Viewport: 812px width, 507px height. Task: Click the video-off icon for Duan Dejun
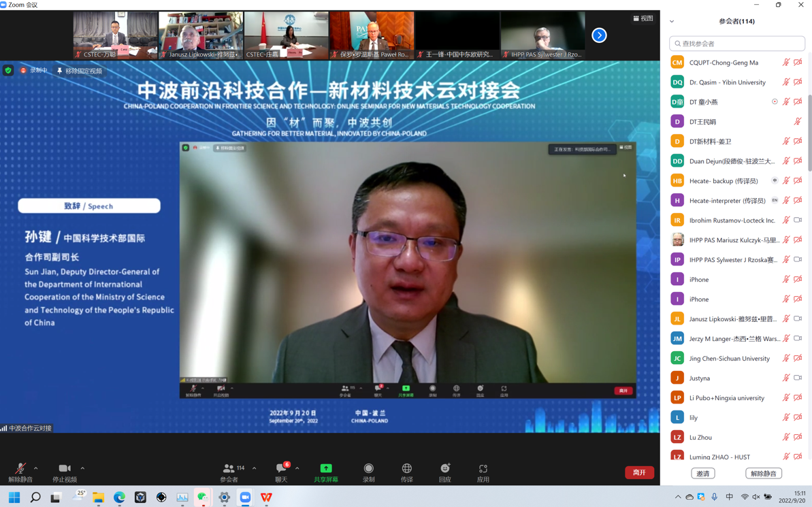[x=798, y=161]
